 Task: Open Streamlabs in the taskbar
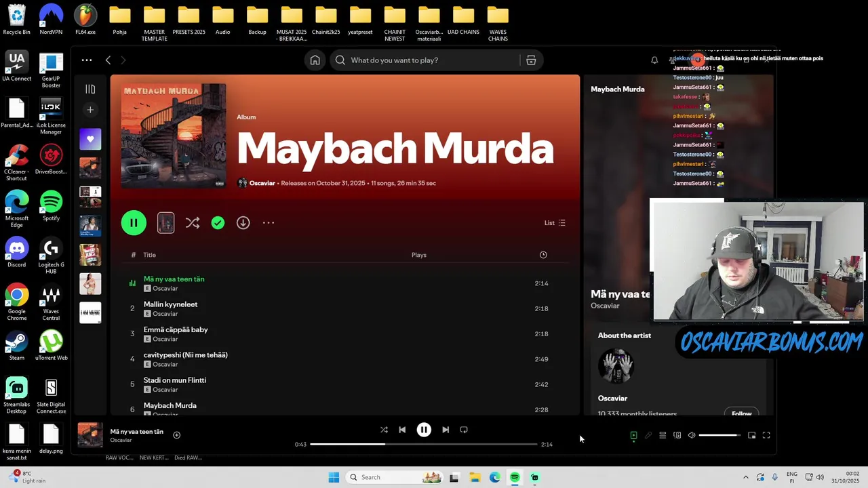pyautogui.click(x=535, y=477)
